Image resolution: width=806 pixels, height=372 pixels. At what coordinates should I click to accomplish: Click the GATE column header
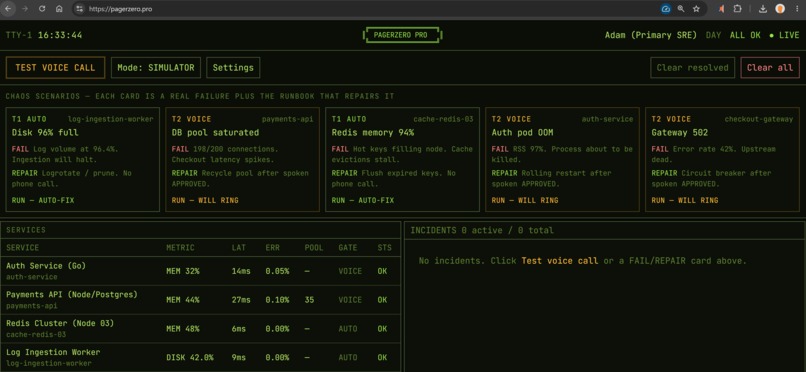point(347,248)
